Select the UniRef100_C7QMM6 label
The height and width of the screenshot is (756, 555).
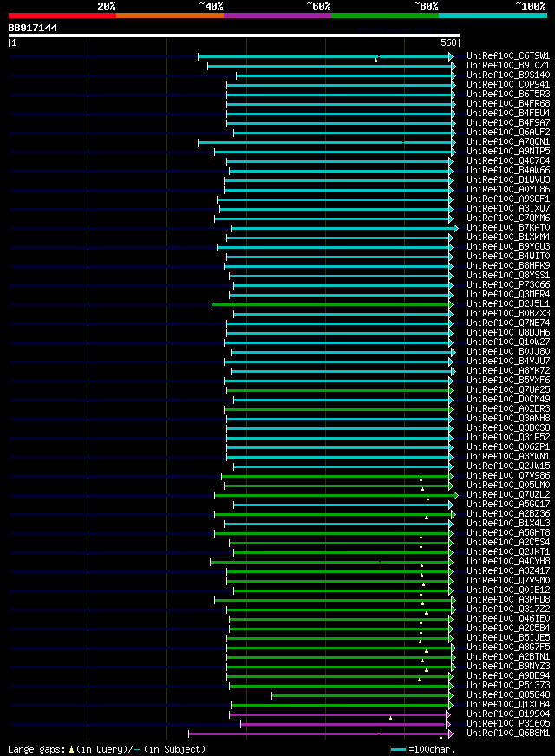[x=508, y=218]
